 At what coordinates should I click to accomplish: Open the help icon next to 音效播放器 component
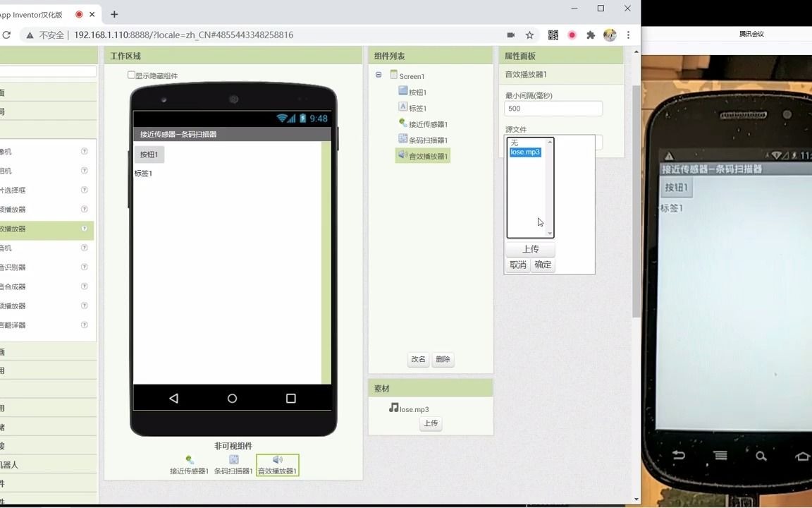tap(84, 229)
